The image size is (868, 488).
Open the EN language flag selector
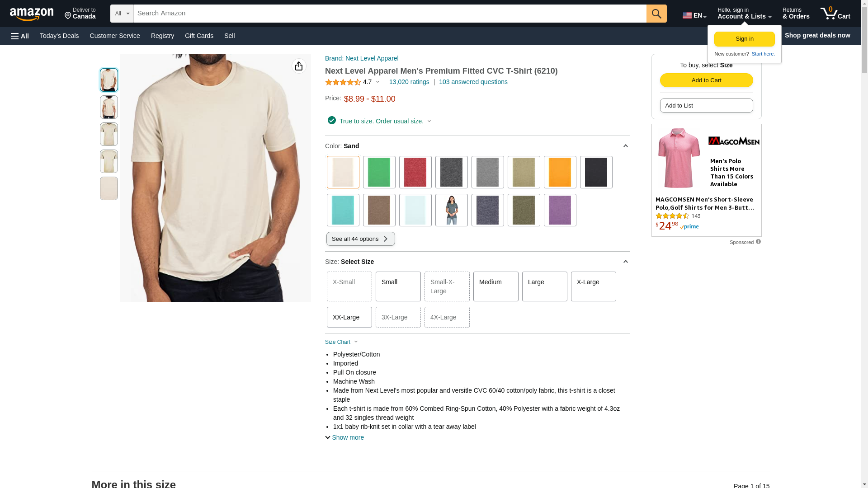pyautogui.click(x=694, y=15)
